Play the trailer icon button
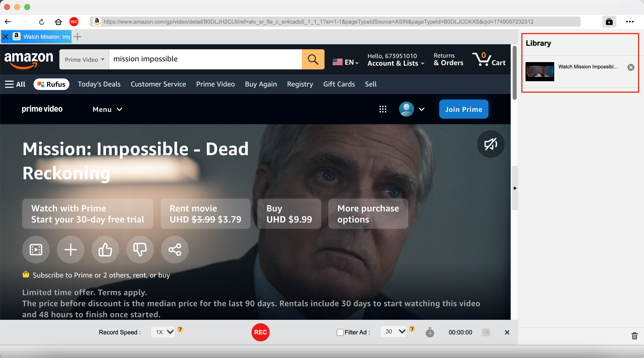 [36, 250]
